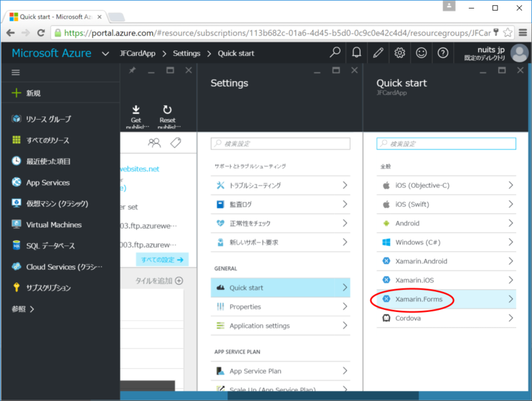Screen dimensions: 532x401
Task: Focus the Settings blade search field
Action: (x=281, y=144)
